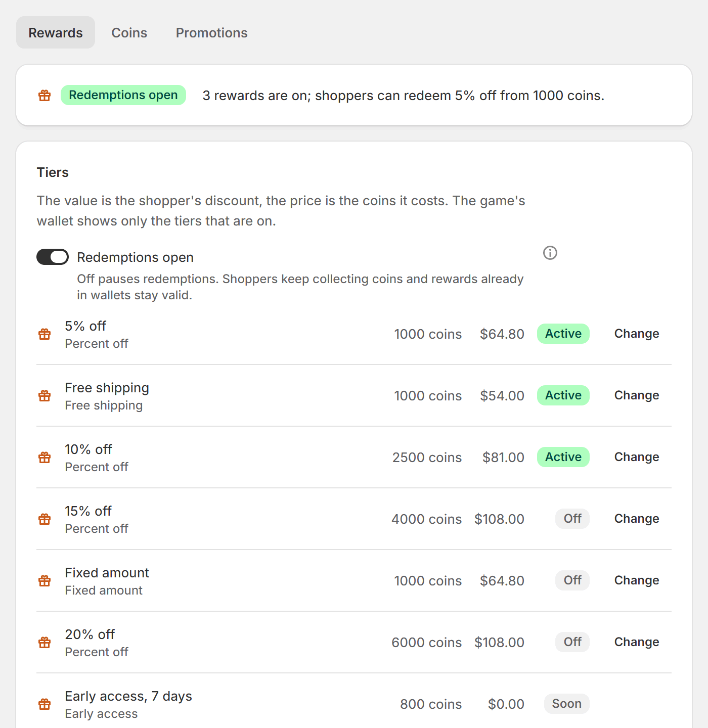Change the 15% off tier settings
The image size is (708, 728).
637,519
